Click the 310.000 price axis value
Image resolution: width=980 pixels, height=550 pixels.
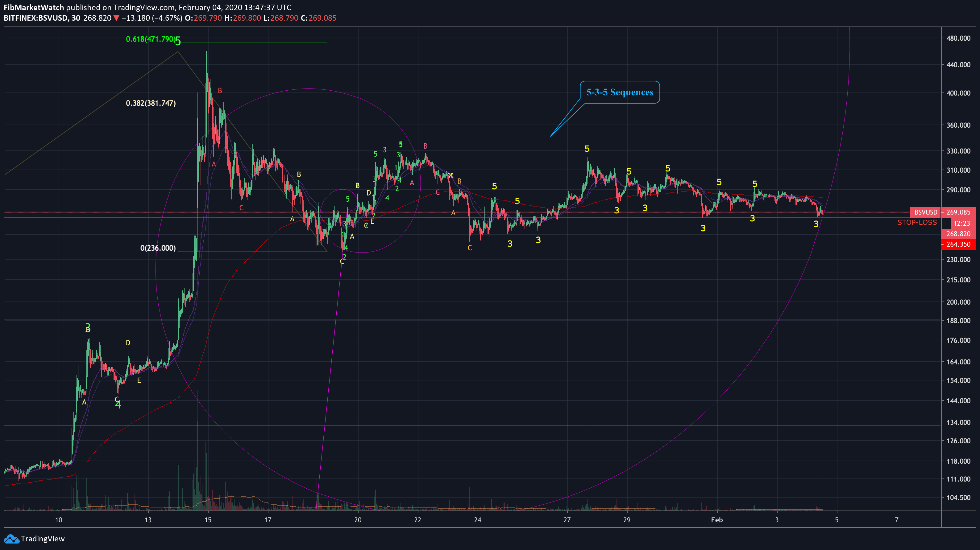[x=958, y=170]
